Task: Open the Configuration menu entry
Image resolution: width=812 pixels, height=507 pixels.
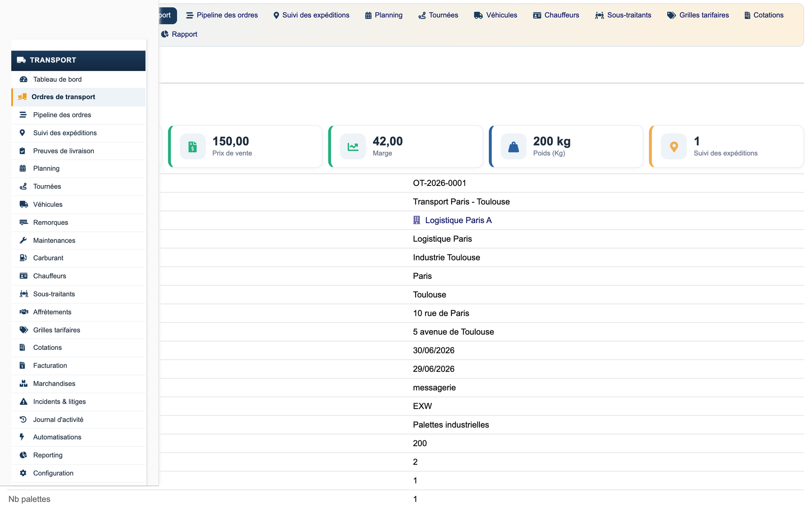Action: 78,473
